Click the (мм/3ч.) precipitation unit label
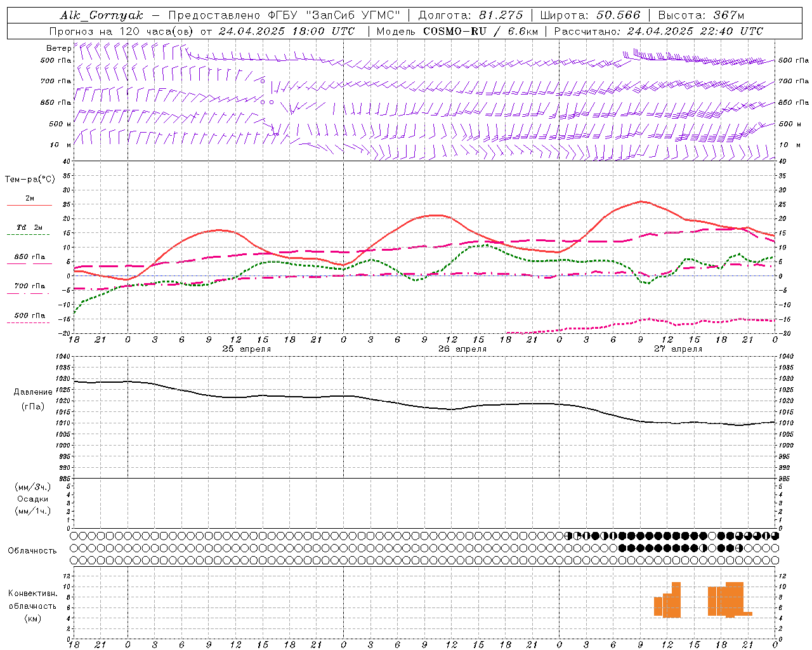This screenshot has height=650, width=812. tap(33, 487)
